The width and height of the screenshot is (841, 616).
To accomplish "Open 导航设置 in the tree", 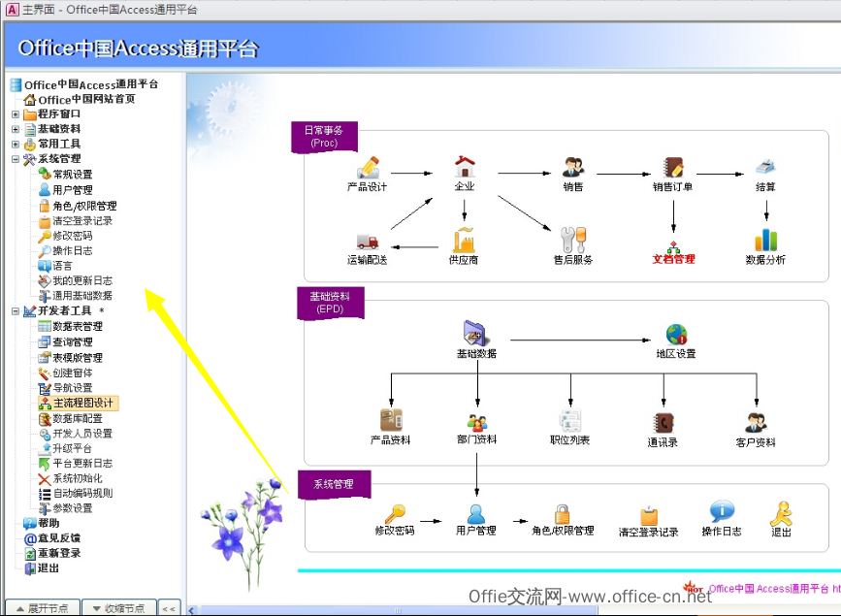I will pyautogui.click(x=73, y=388).
